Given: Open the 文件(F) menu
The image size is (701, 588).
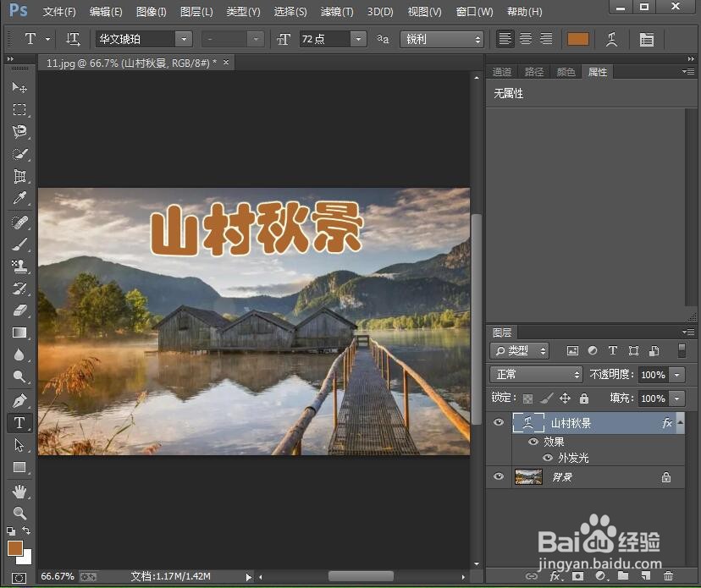Looking at the screenshot, I should point(59,12).
